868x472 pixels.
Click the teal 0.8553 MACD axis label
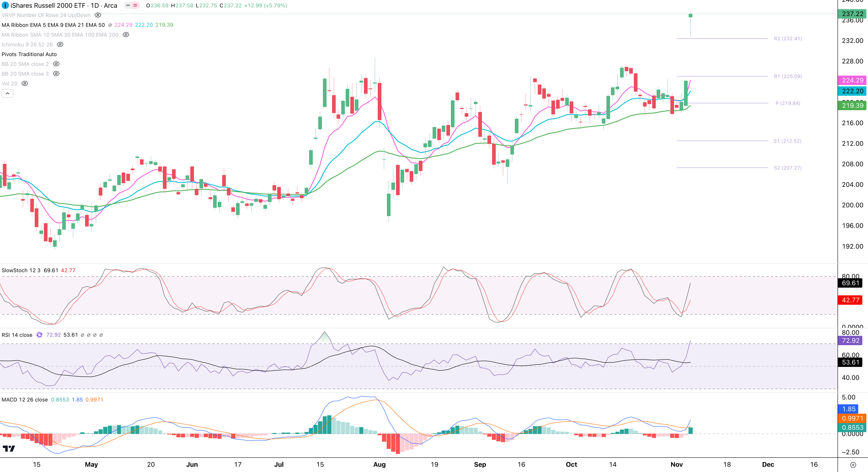(852, 427)
